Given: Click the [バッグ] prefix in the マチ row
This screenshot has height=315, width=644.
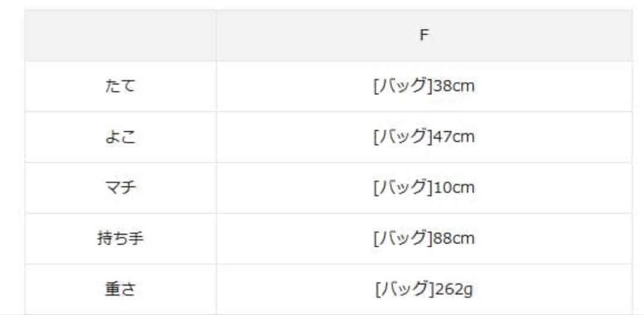Looking at the screenshot, I should tap(402, 188).
